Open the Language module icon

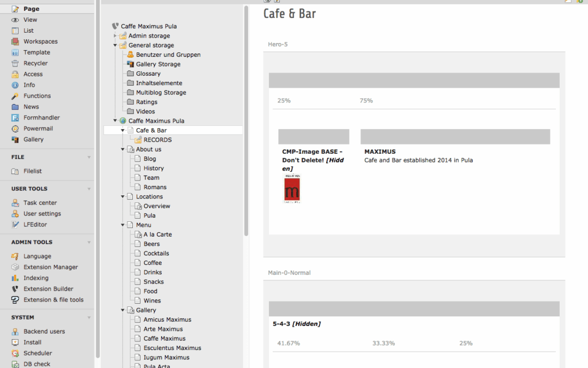click(x=15, y=256)
